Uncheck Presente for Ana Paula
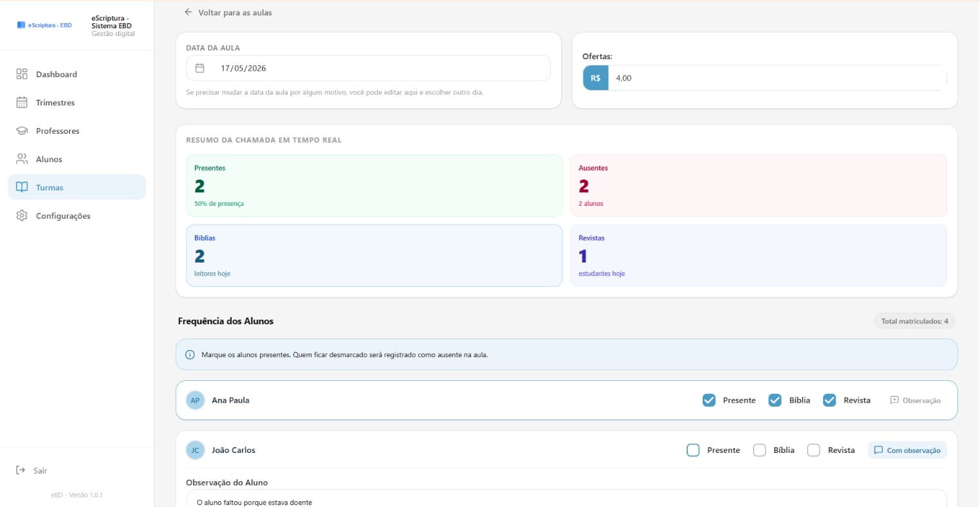 point(709,400)
